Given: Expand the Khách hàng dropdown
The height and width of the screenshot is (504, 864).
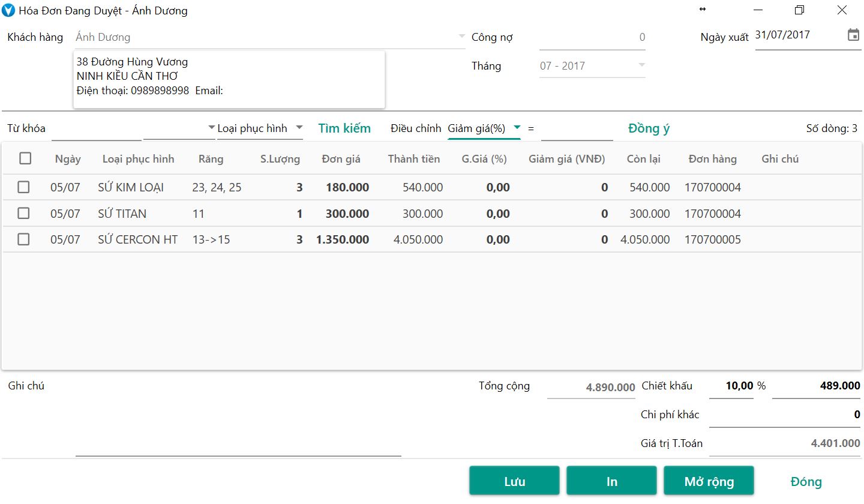Looking at the screenshot, I should coord(461,37).
